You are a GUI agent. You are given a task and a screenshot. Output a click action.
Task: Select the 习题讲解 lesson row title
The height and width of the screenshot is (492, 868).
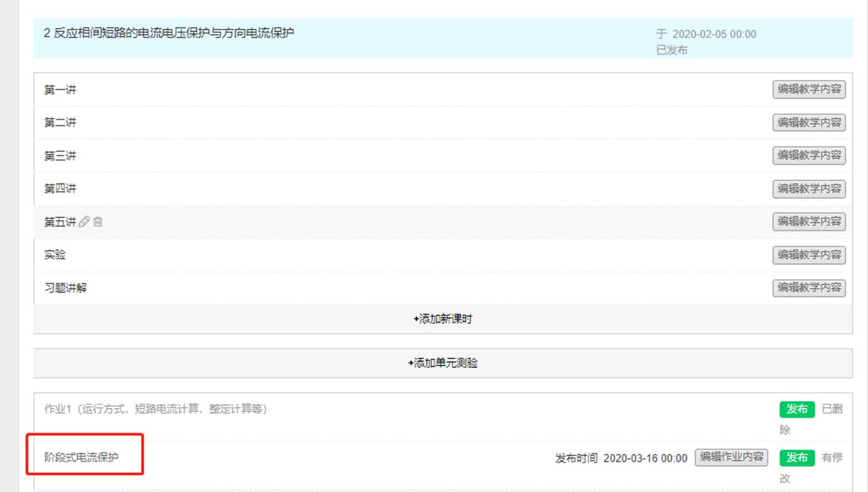click(65, 288)
